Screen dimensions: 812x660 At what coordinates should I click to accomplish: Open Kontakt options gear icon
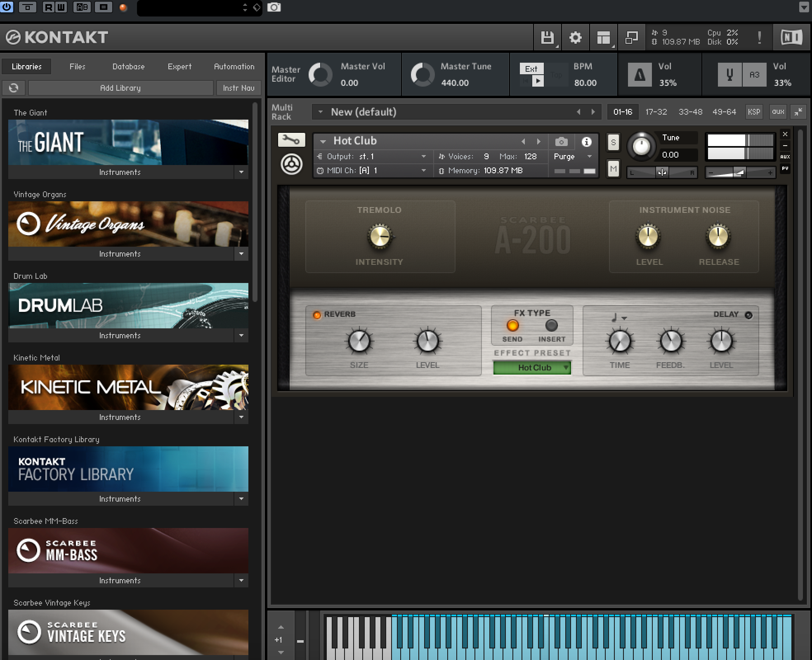click(x=575, y=38)
